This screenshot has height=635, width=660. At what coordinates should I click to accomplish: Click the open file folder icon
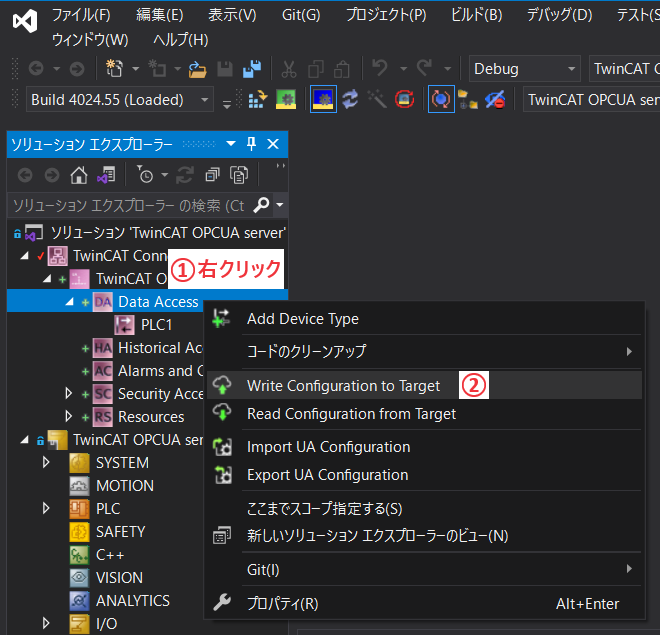(x=197, y=69)
